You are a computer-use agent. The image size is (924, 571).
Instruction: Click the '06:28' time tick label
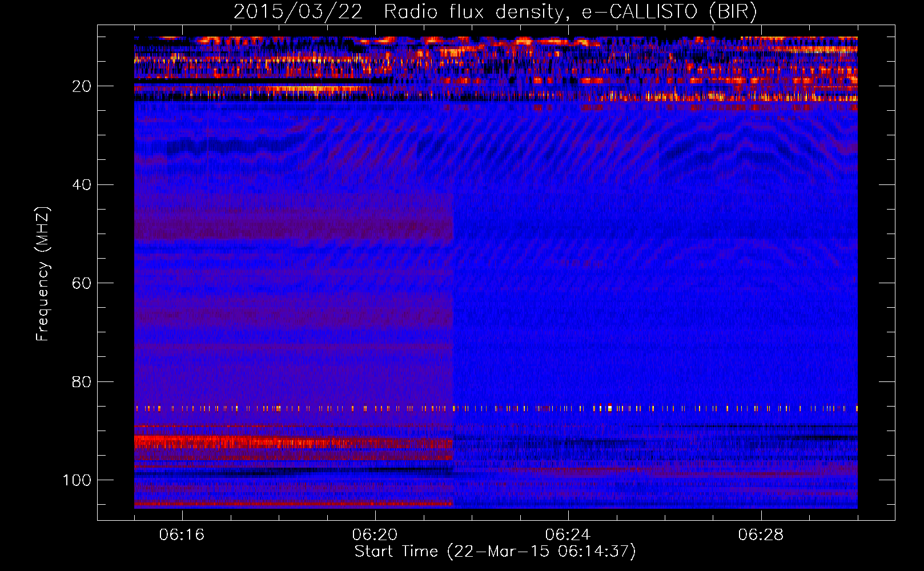click(761, 535)
